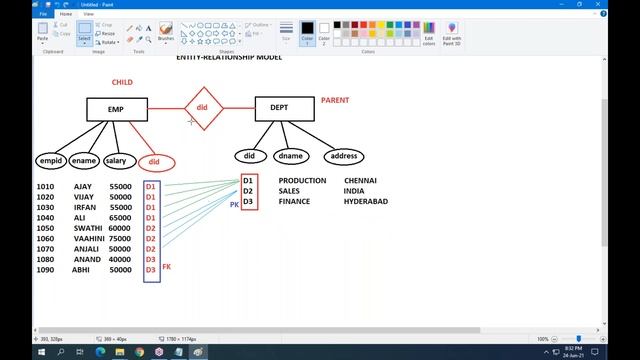
Task: Open Edit colors dialog
Action: tap(429, 33)
